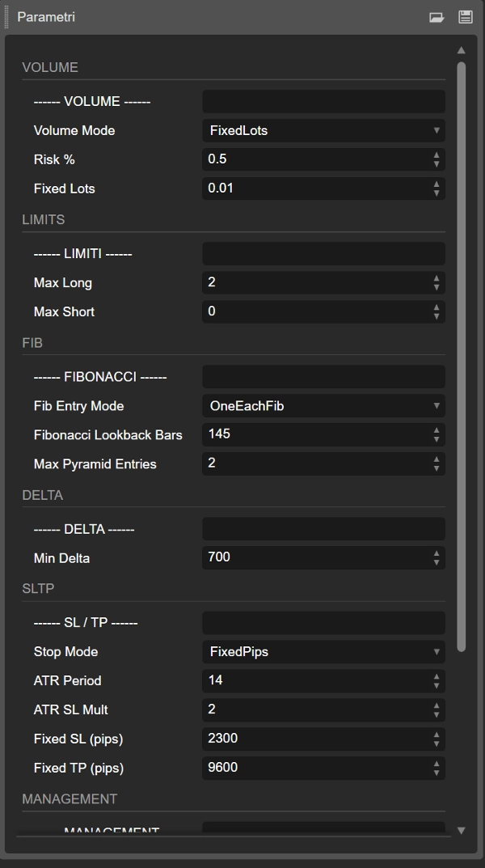The width and height of the screenshot is (485, 868).
Task: Click the scrollbar's down arrow icon
Action: [x=461, y=830]
